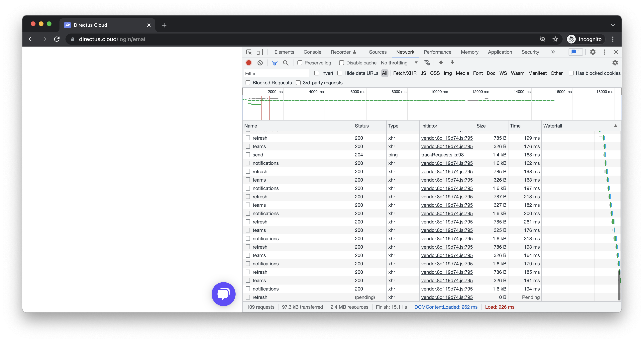Stop recording network log
Viewport: 644px width, 342px height.
point(249,63)
